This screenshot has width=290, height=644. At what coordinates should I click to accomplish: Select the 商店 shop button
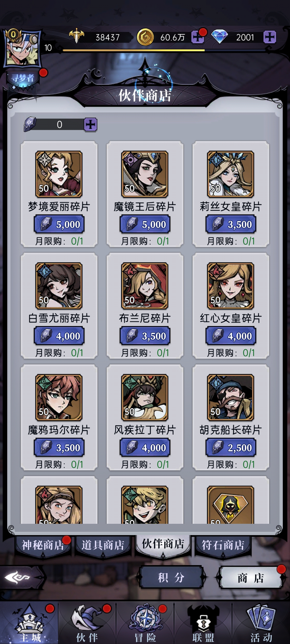[251, 577]
